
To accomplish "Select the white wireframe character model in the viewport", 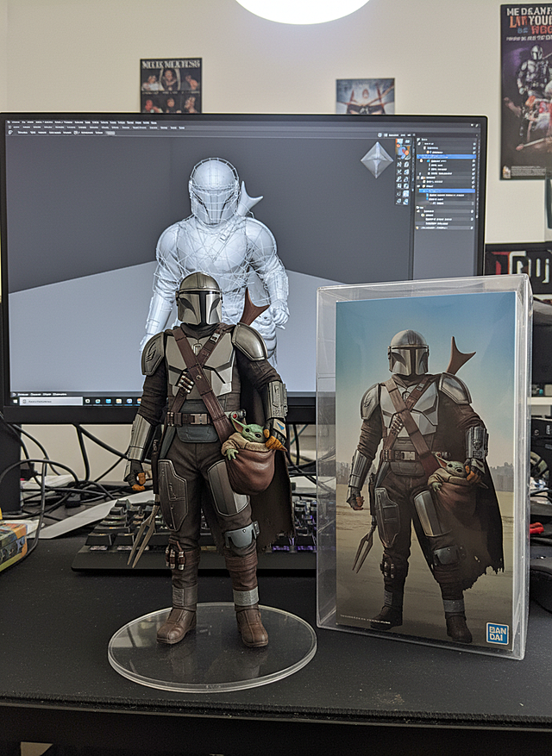I will tap(216, 241).
